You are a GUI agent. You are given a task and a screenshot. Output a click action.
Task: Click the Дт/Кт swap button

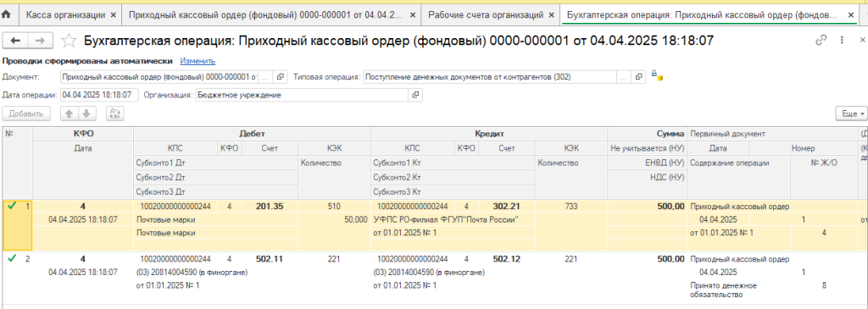115,114
